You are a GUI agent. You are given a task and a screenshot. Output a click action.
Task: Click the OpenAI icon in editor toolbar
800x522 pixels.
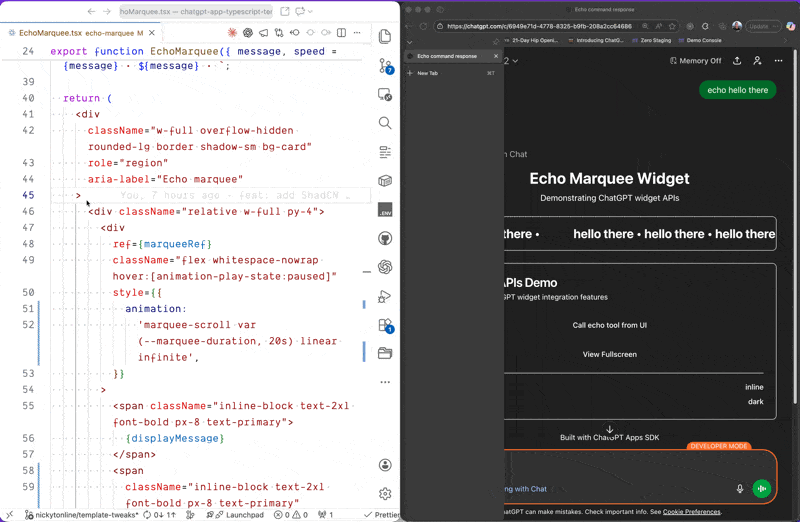pos(248,33)
